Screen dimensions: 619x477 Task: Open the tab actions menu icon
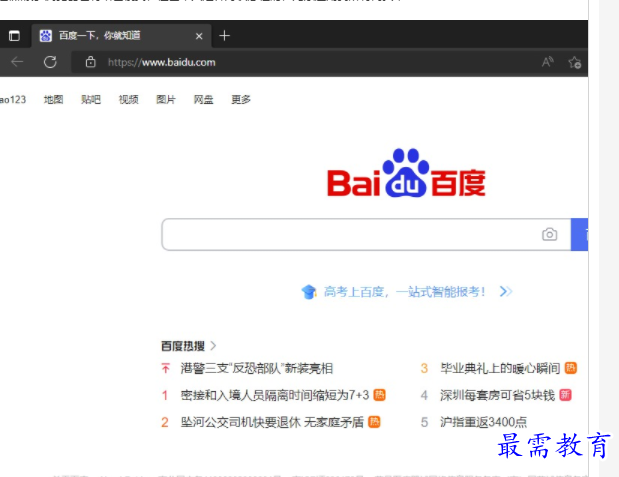14,36
